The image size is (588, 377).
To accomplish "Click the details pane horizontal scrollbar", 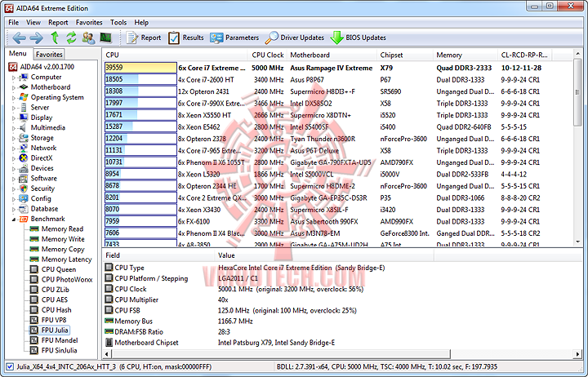I will point(281,354).
